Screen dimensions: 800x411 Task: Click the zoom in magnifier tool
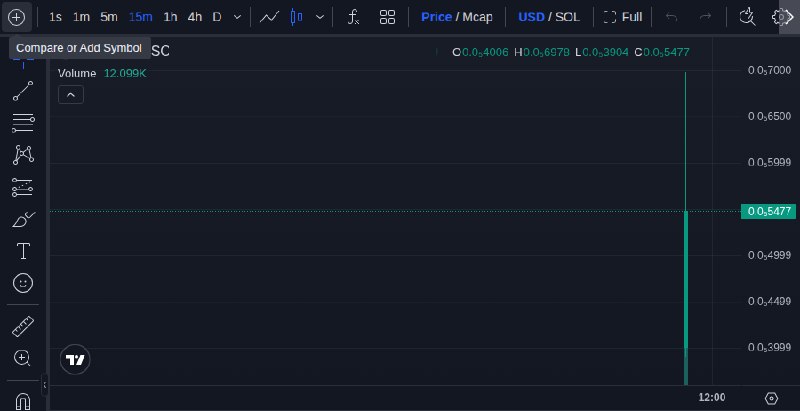coord(22,358)
